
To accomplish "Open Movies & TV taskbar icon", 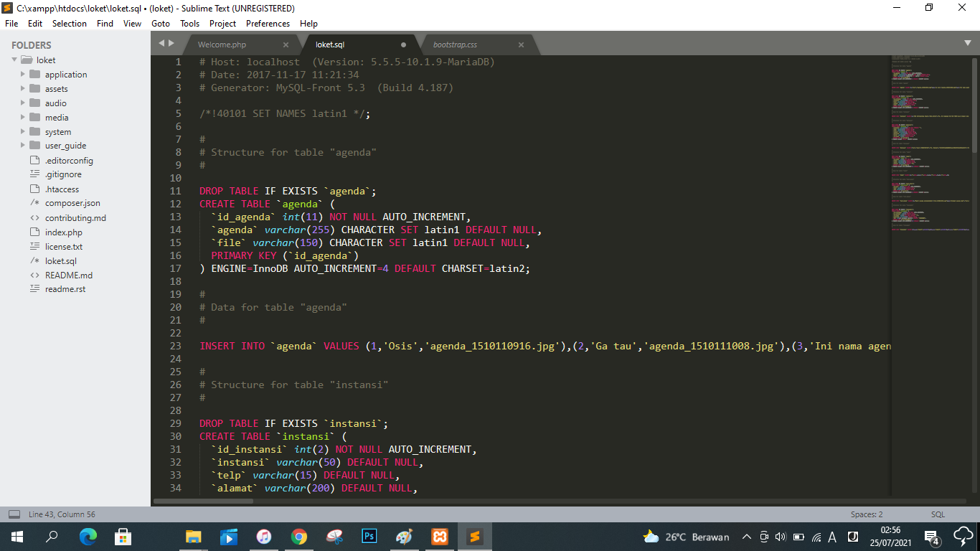I will [x=228, y=537].
